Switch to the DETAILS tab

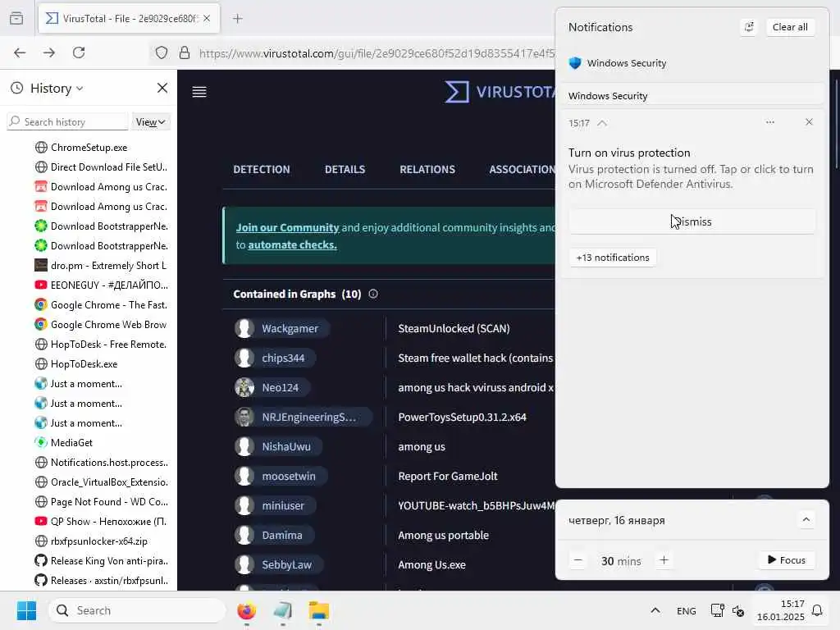[x=345, y=169]
